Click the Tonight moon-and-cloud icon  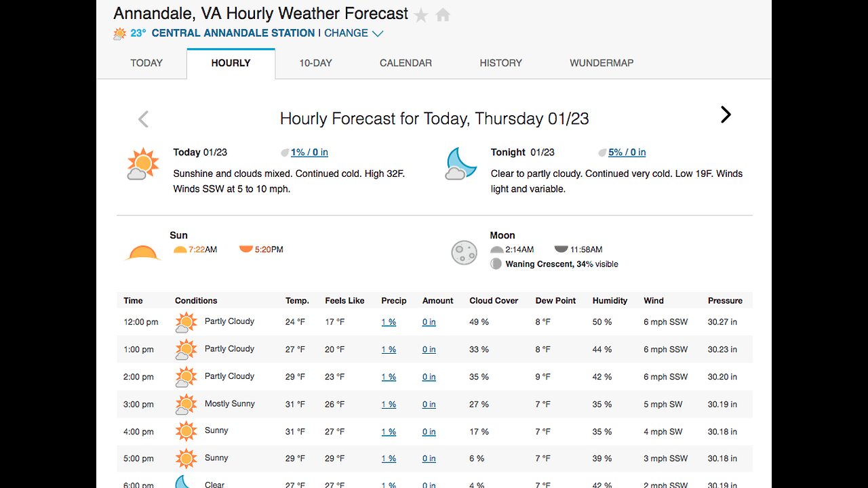pyautogui.click(x=461, y=164)
